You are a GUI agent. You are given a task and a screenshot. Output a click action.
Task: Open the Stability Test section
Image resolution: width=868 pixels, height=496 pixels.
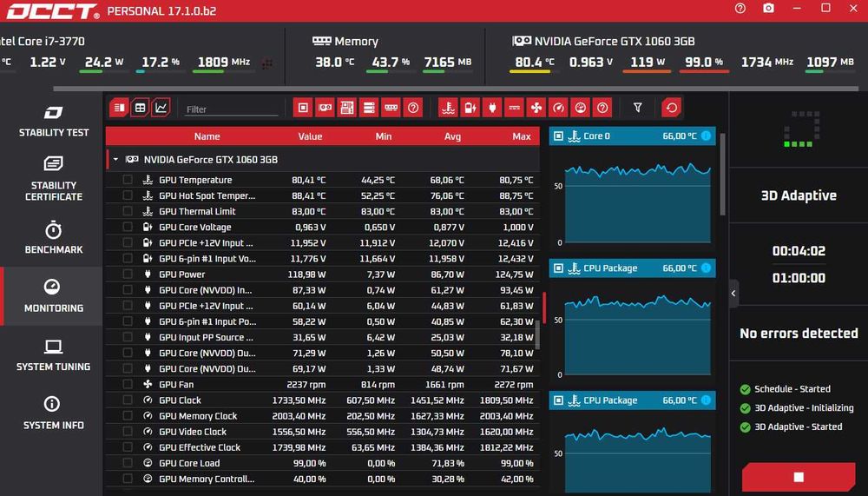pos(54,122)
